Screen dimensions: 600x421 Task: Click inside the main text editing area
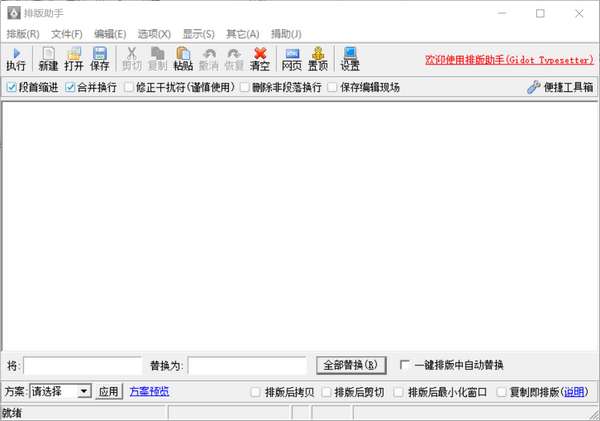pos(300,226)
